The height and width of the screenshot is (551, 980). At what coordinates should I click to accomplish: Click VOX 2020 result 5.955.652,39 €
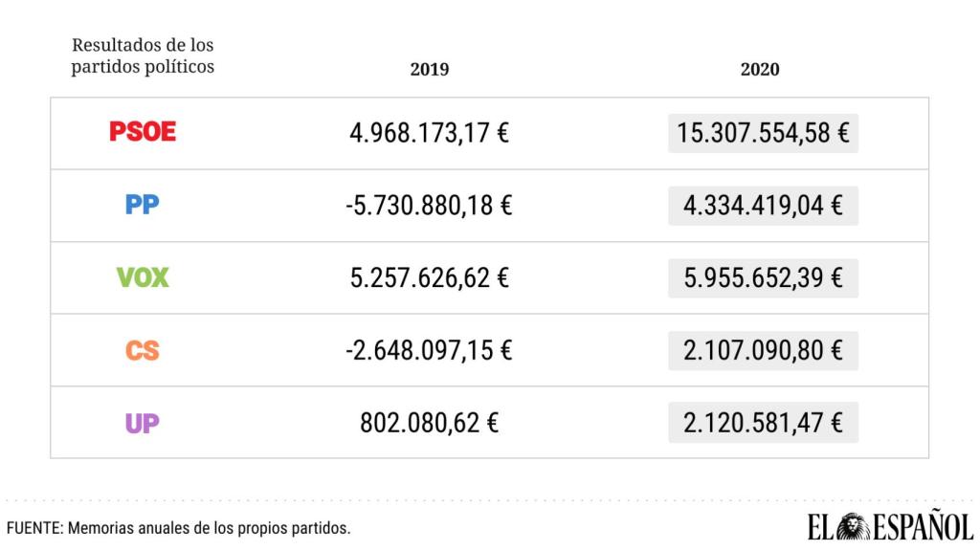click(x=763, y=277)
